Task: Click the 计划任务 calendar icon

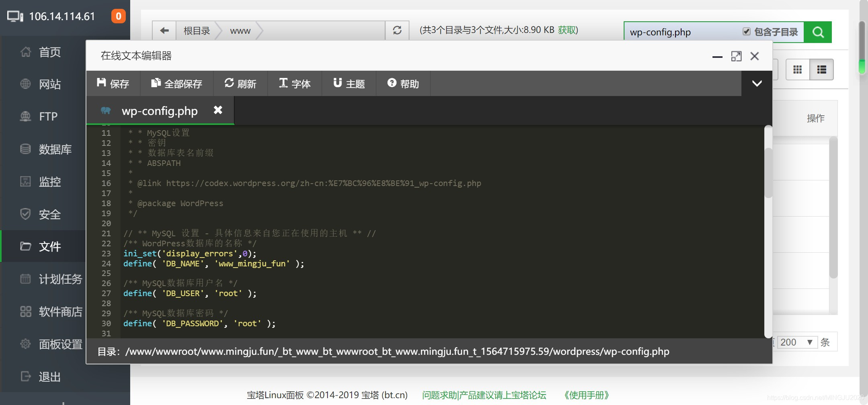Action: click(x=25, y=278)
